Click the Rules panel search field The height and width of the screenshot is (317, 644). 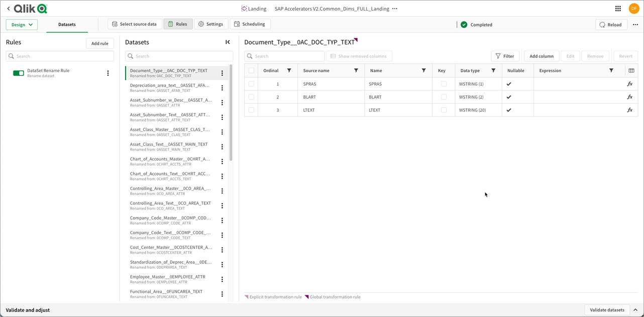point(60,56)
